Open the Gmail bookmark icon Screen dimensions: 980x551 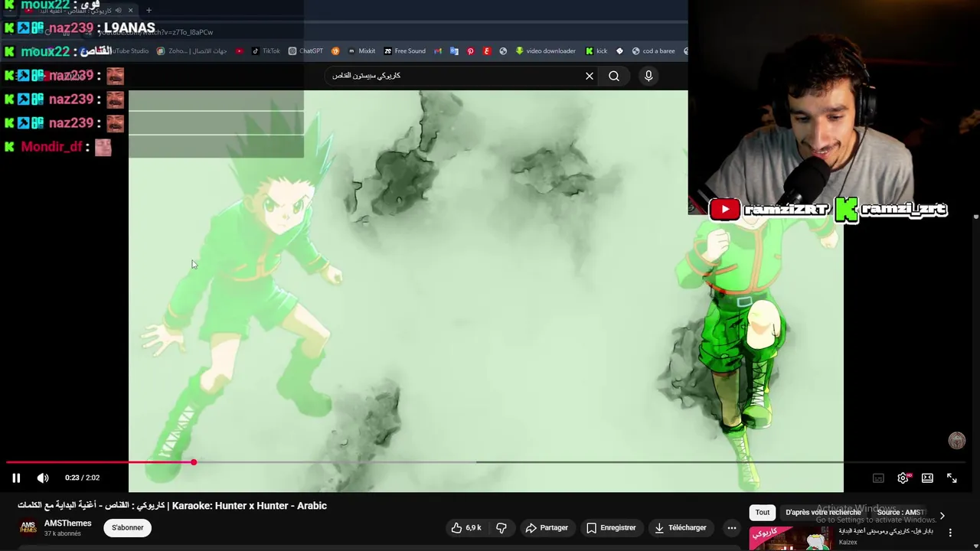pyautogui.click(x=438, y=51)
